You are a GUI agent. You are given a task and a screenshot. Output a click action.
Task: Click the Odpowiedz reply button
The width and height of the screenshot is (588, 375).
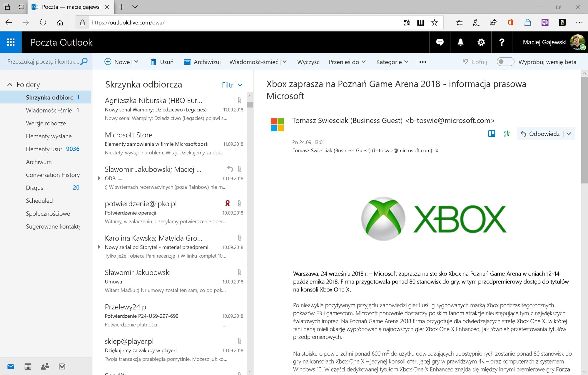(x=540, y=134)
